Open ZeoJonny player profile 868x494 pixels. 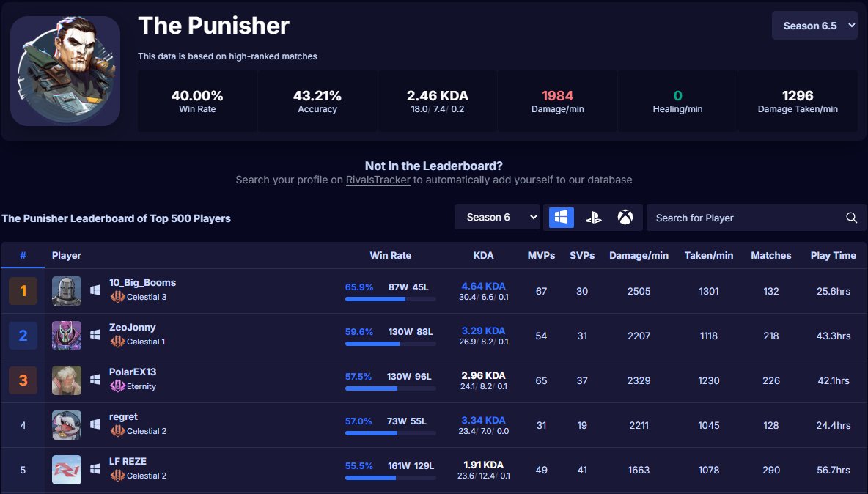click(x=132, y=327)
